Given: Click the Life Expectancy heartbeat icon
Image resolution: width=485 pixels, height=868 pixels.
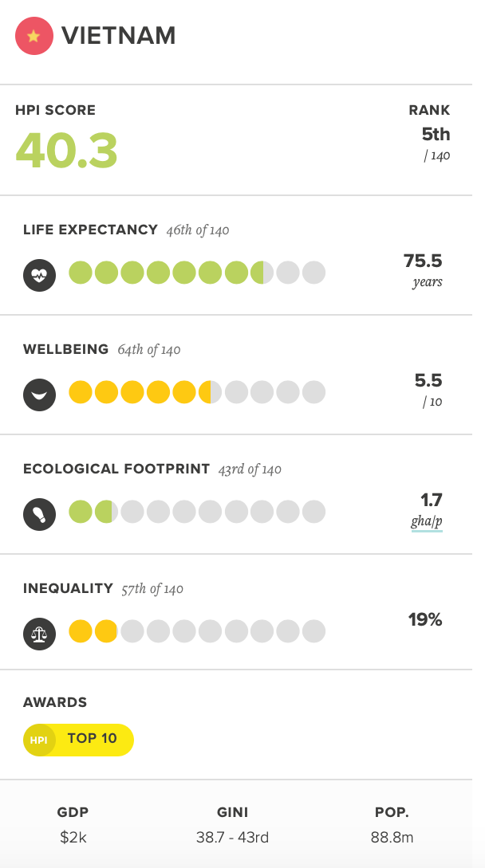Looking at the screenshot, I should (39, 273).
